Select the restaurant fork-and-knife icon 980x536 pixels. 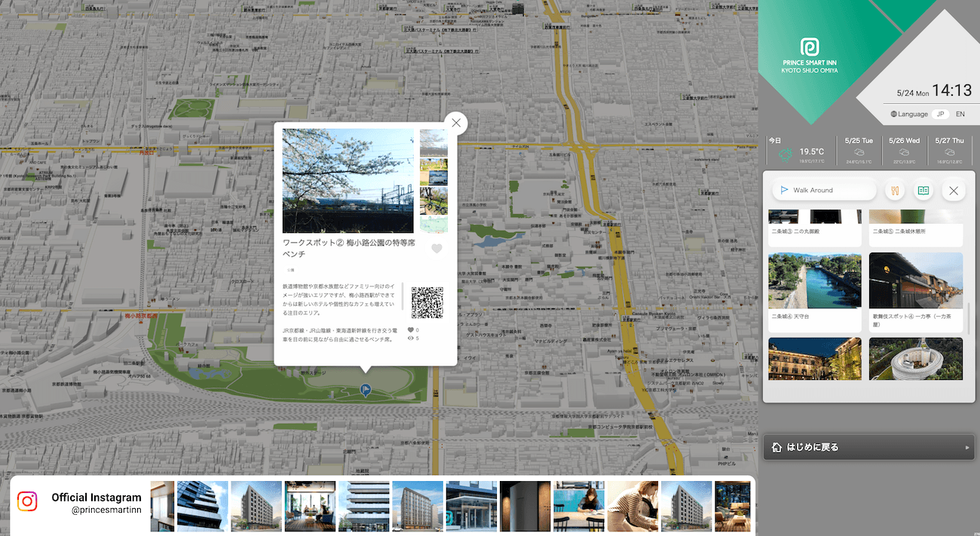(894, 190)
